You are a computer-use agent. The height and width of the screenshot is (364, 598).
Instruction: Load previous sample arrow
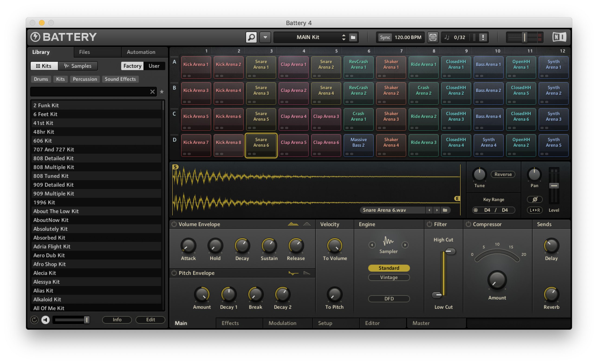point(429,210)
